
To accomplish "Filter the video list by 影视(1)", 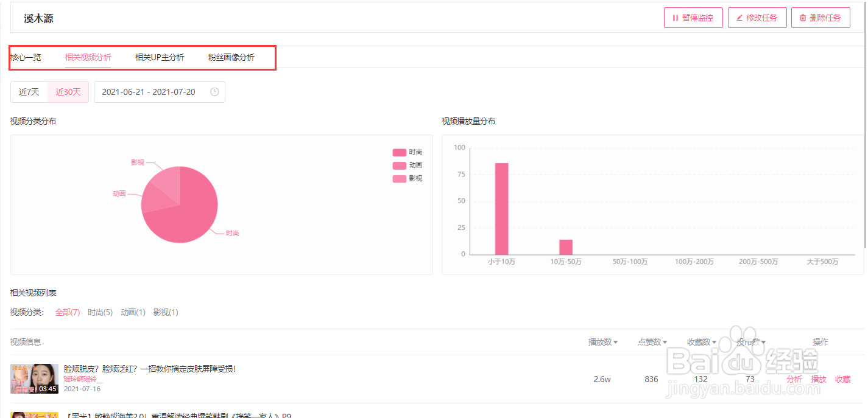I will [x=166, y=312].
